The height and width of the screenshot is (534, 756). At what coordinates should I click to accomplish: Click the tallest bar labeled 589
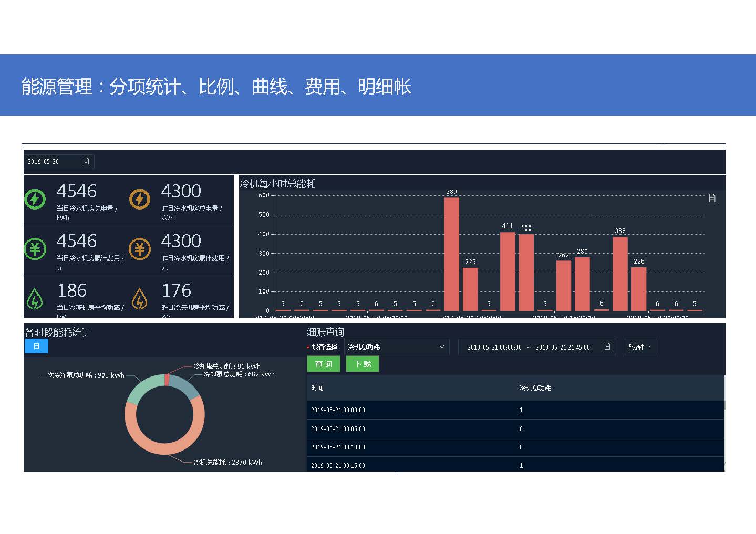[451, 253]
